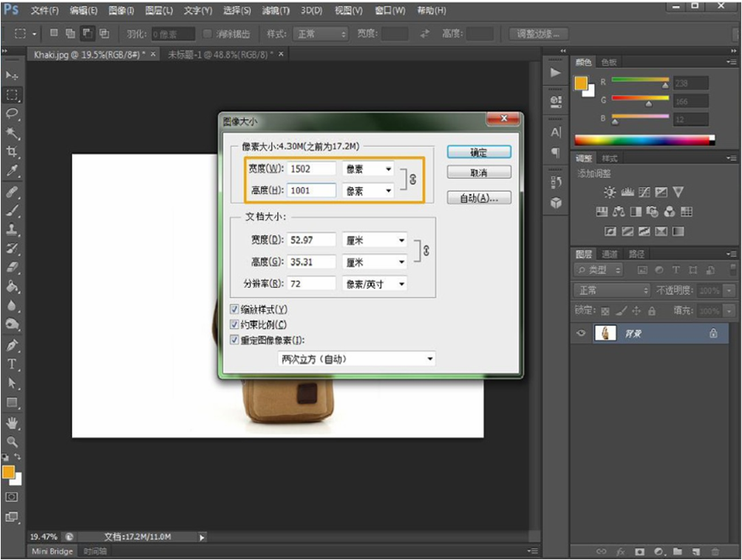Click the 确定 button

pyautogui.click(x=479, y=152)
